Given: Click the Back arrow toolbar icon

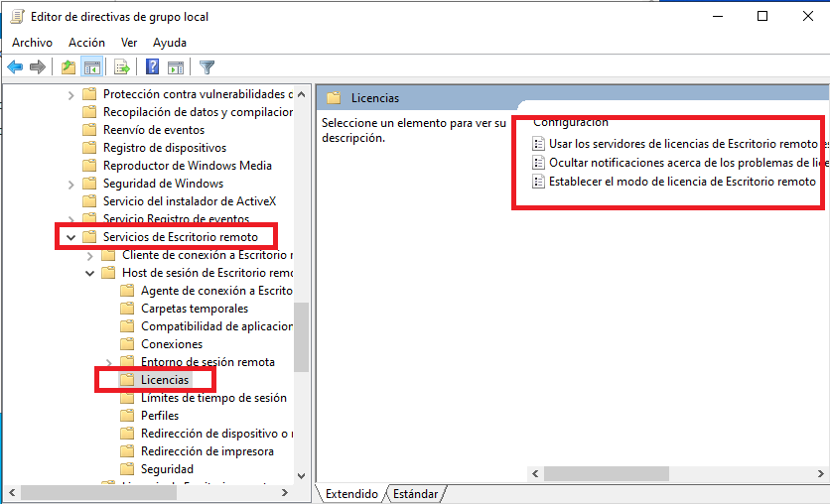Looking at the screenshot, I should pyautogui.click(x=15, y=67).
